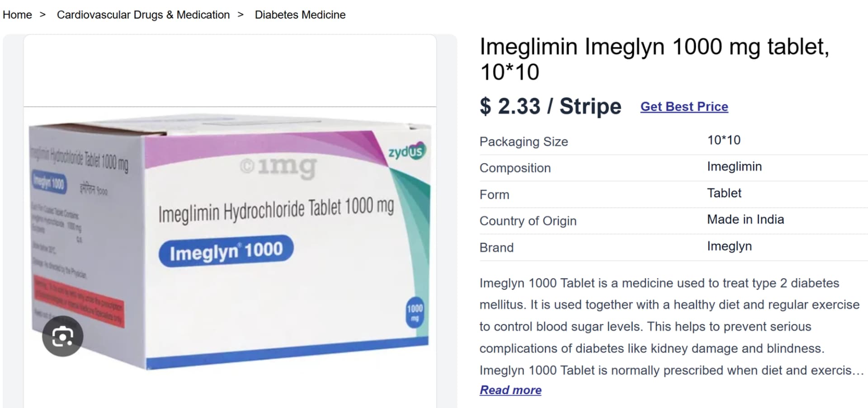Click the round 1000 mg badge on box
This screenshot has width=868, height=408.
(x=415, y=312)
